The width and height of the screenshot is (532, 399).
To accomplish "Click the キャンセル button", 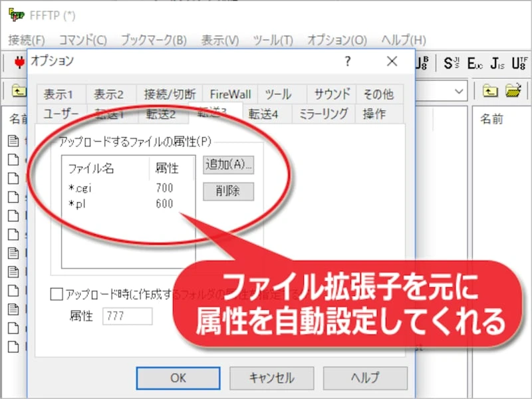I will [271, 378].
